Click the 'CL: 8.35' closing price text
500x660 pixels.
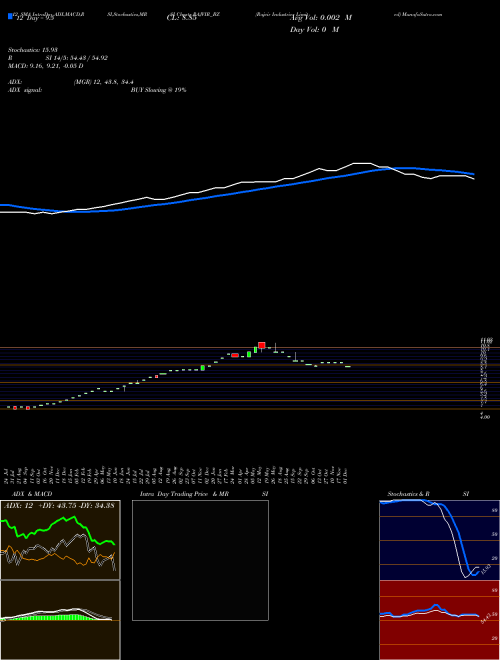click(x=182, y=19)
